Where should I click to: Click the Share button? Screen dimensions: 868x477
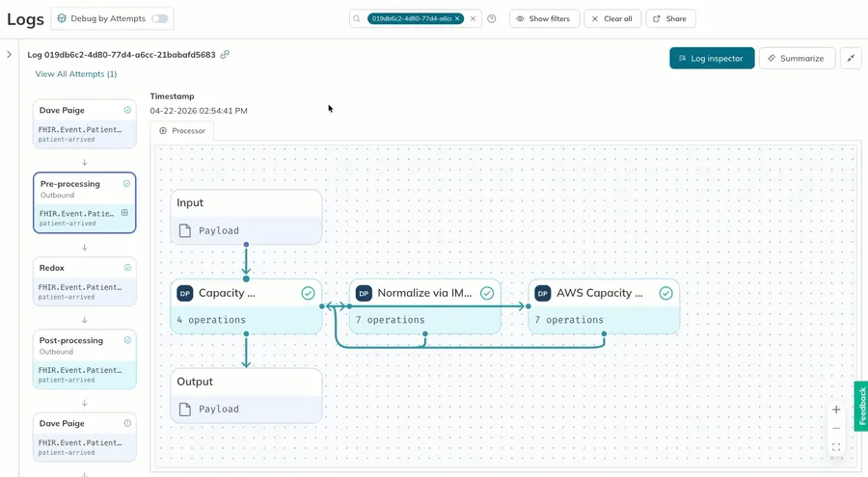click(670, 19)
